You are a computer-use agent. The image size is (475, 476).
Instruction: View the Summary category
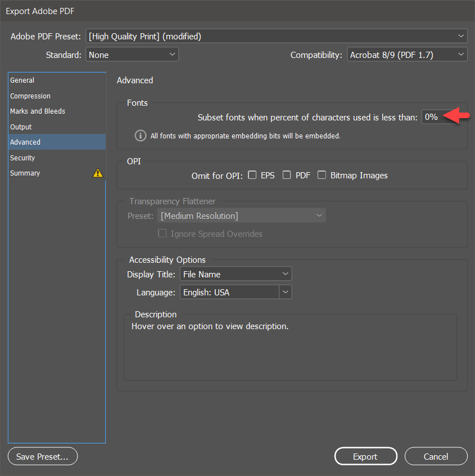[57, 173]
